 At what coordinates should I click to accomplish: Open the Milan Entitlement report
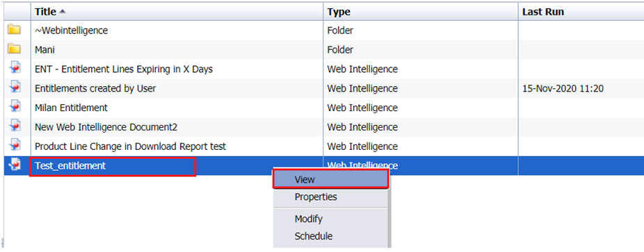pyautogui.click(x=71, y=108)
